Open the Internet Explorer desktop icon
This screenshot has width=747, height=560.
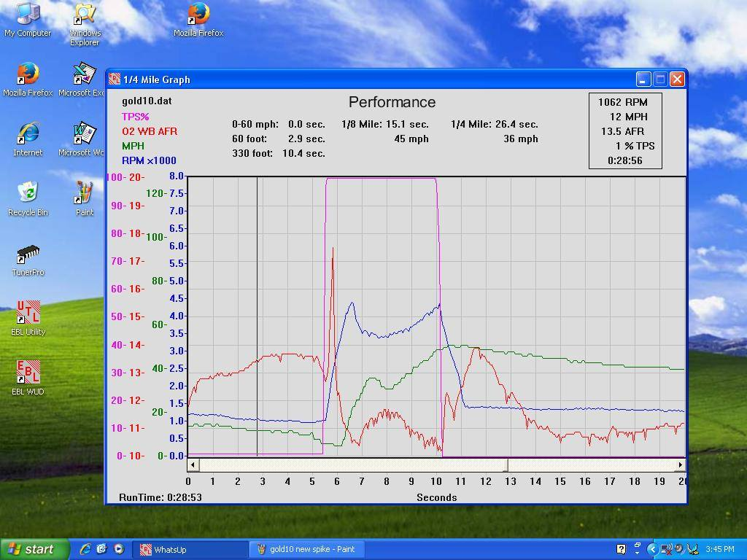(28, 136)
